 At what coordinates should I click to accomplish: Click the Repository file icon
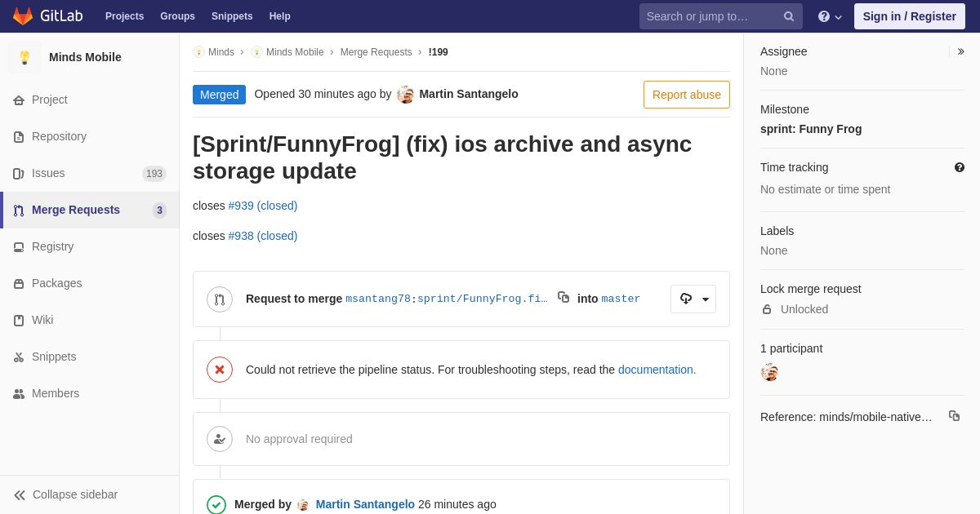click(19, 137)
